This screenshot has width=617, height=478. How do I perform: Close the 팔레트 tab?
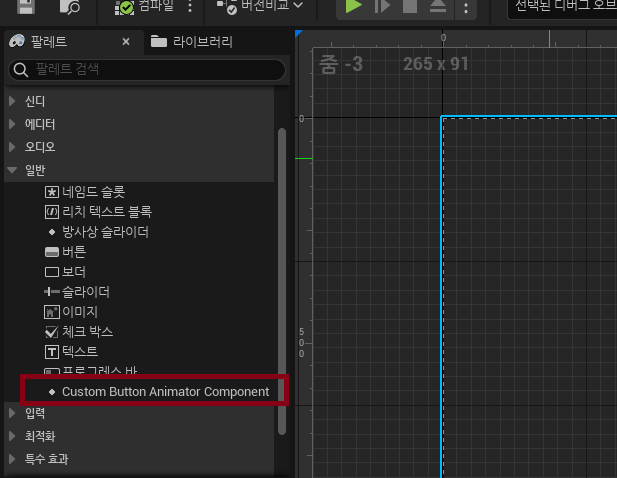pyautogui.click(x=126, y=42)
